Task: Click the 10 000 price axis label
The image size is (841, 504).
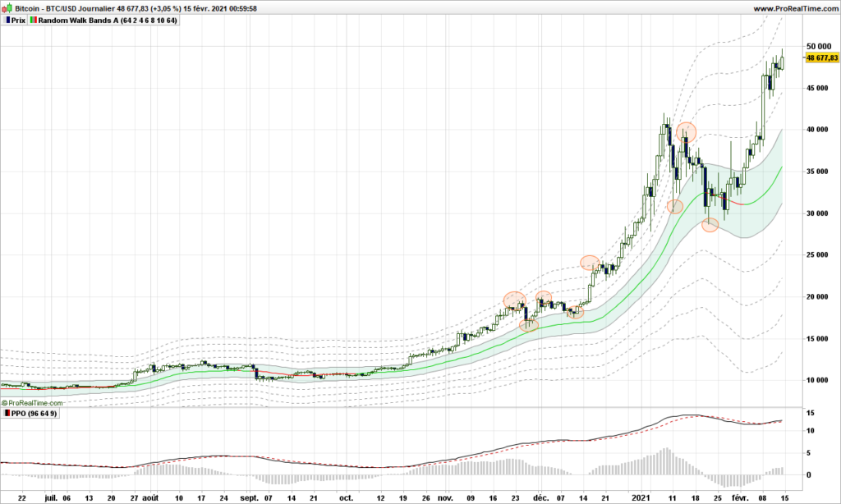Action: [x=817, y=380]
